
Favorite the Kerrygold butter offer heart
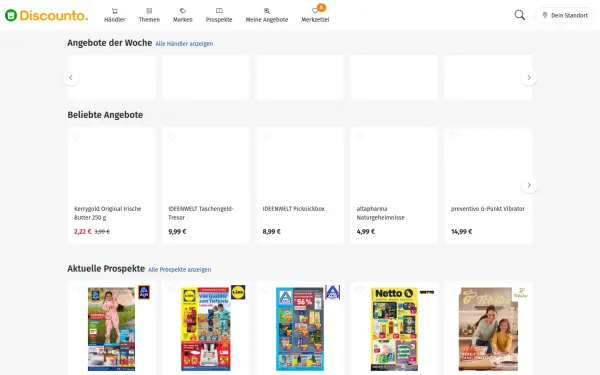tap(77, 137)
